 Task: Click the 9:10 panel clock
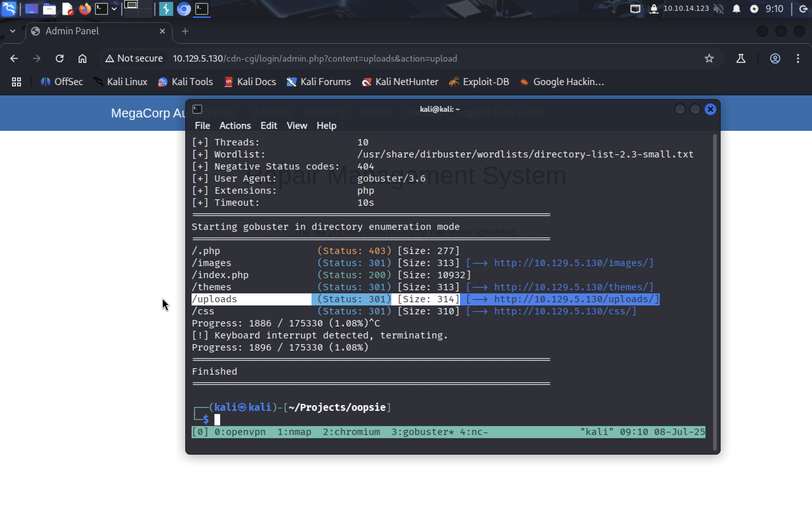pyautogui.click(x=774, y=9)
